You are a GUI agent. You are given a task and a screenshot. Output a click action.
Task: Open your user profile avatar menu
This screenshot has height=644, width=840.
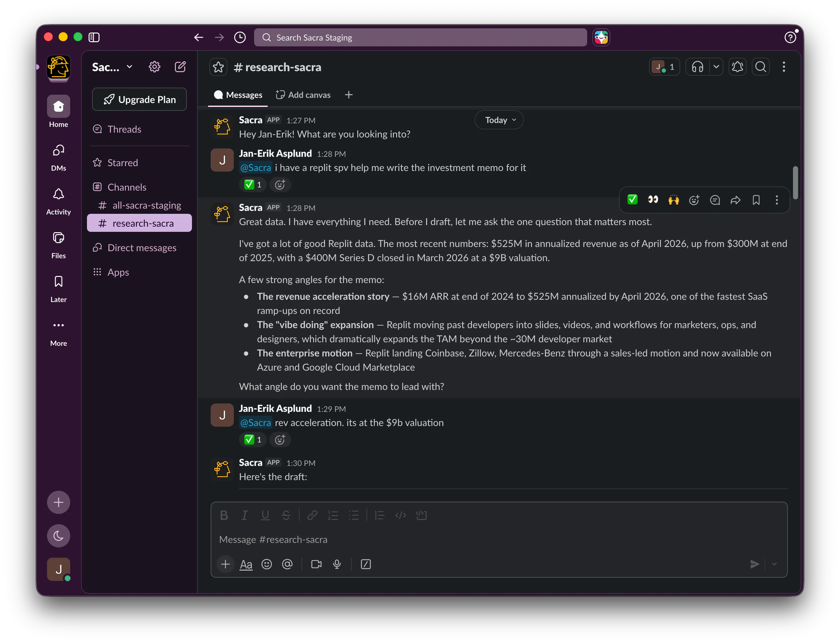tap(59, 569)
